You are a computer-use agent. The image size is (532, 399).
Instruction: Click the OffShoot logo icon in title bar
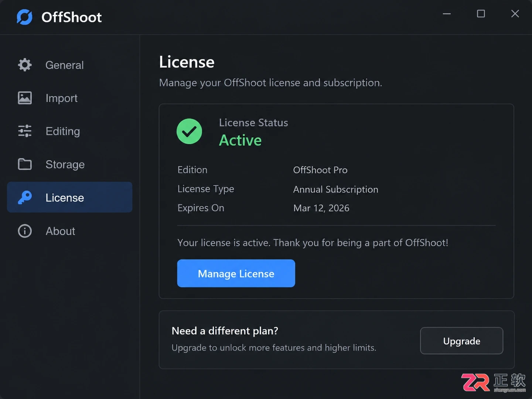coord(24,17)
